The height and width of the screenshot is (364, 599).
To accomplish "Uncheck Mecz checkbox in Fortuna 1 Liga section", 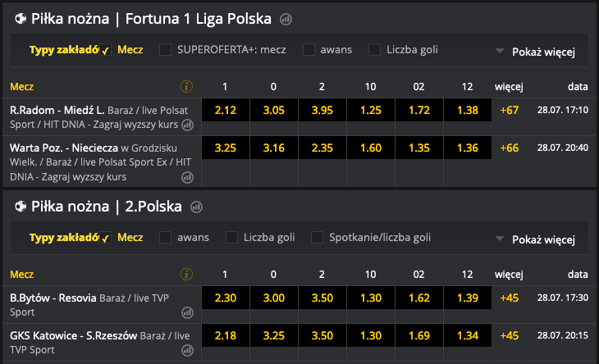I will [106, 50].
